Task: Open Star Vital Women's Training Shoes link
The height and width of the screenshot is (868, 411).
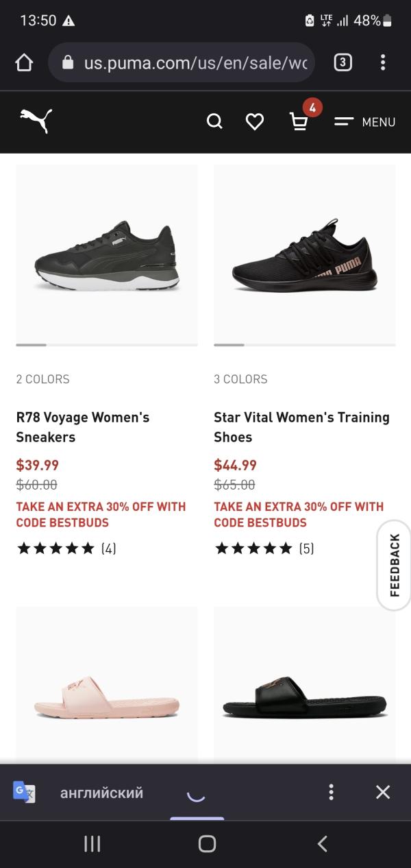Action: 301,427
